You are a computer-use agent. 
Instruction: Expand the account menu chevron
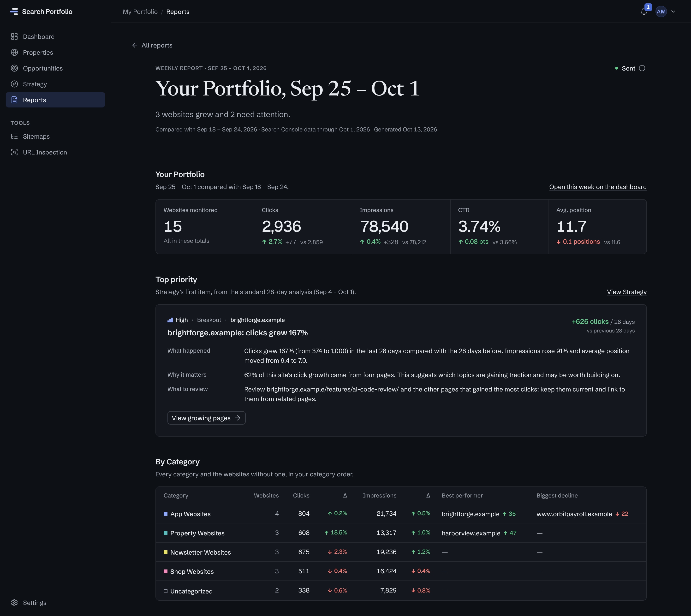click(673, 12)
